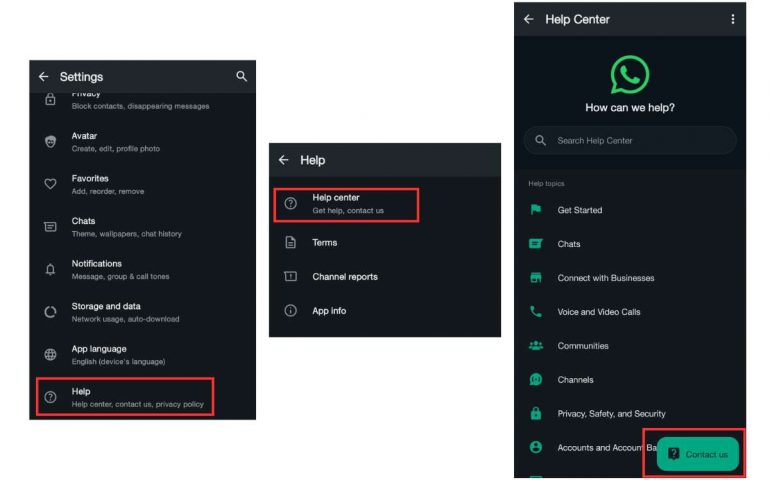Tap the WhatsApp logo in Help Center
The width and height of the screenshot is (770, 480).
click(630, 75)
